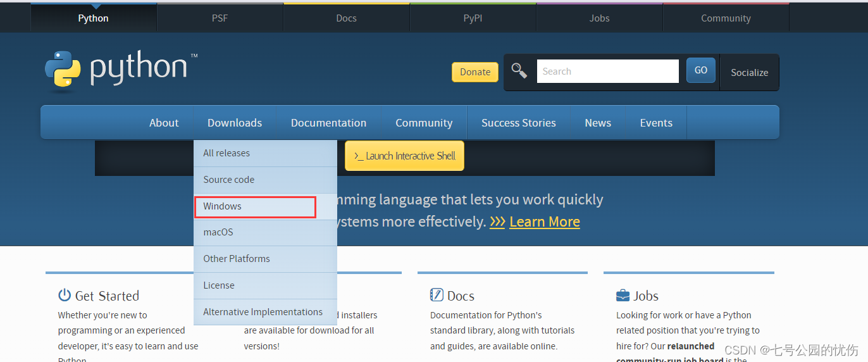Choose macOS in the Downloads menu
This screenshot has height=362, width=868.
point(265,232)
